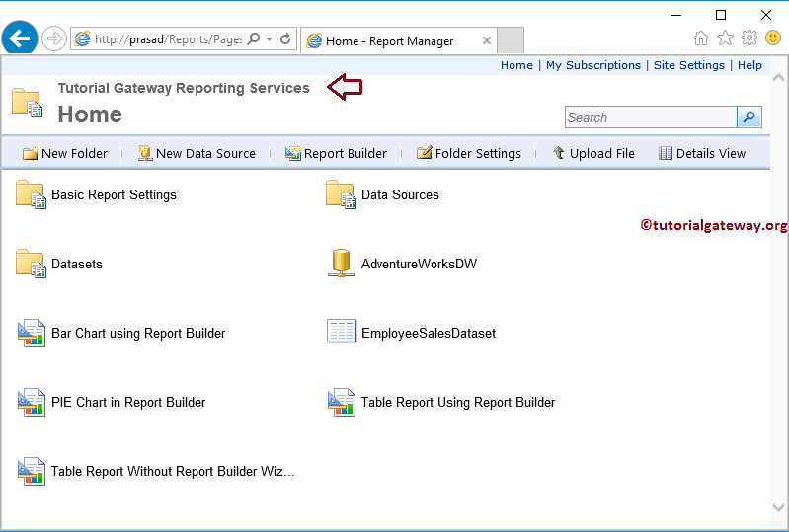Viewport: 789px width, 532px height.
Task: Click the scrollbar down arrow
Action: 778,508
